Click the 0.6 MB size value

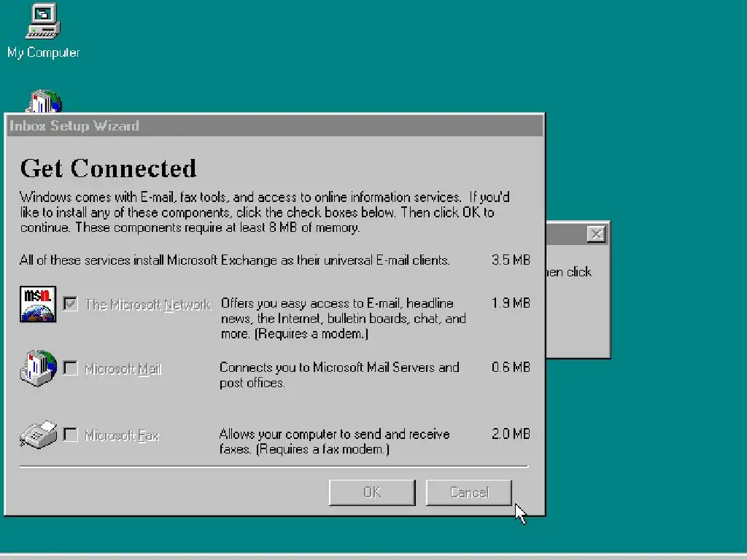coord(511,367)
